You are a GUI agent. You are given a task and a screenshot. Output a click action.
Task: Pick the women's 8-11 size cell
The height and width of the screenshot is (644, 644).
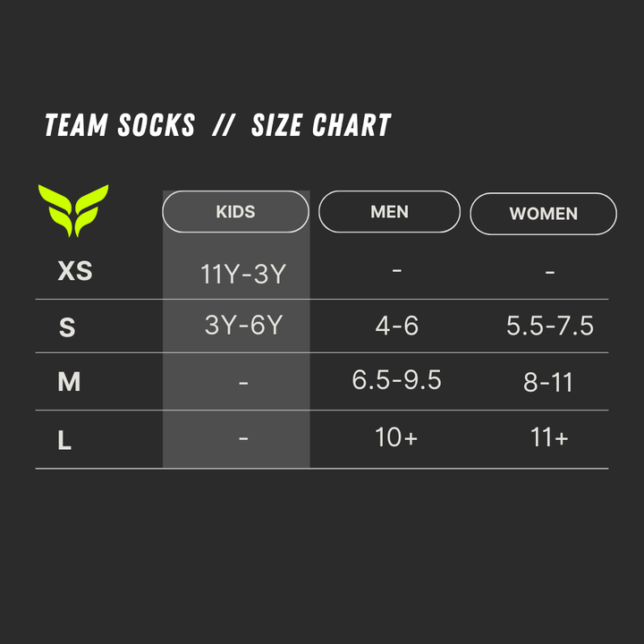point(548,383)
